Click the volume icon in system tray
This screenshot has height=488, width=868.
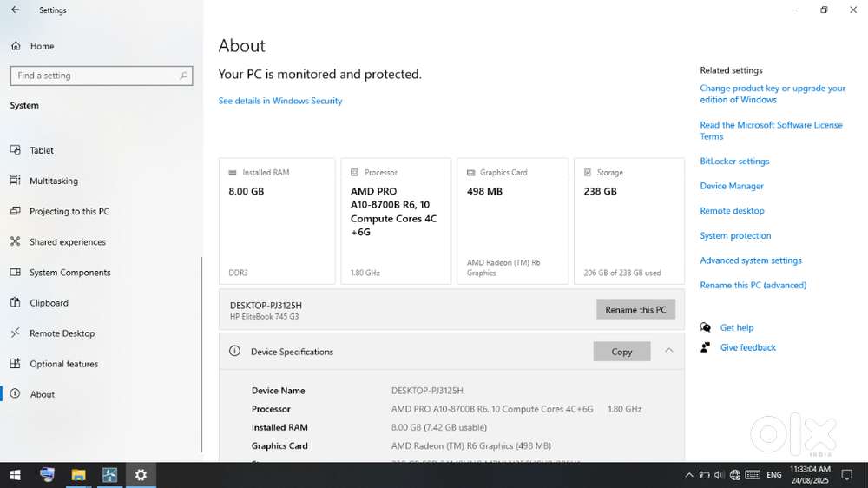click(720, 475)
